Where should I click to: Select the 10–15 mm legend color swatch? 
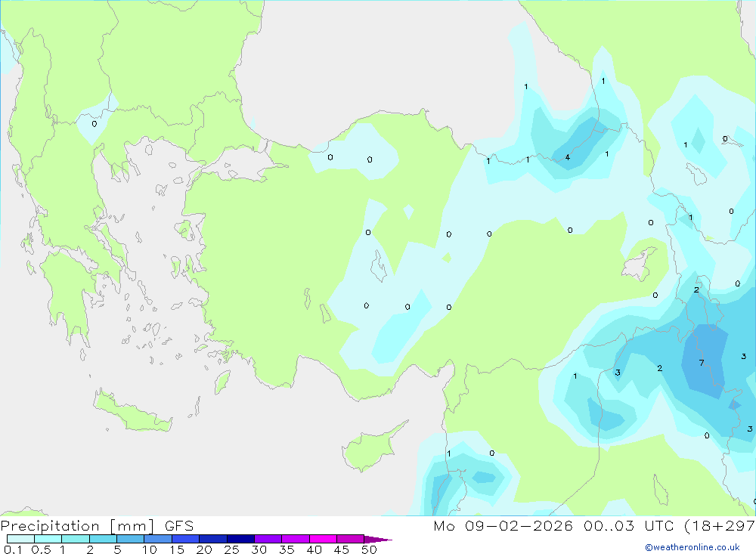point(158,539)
